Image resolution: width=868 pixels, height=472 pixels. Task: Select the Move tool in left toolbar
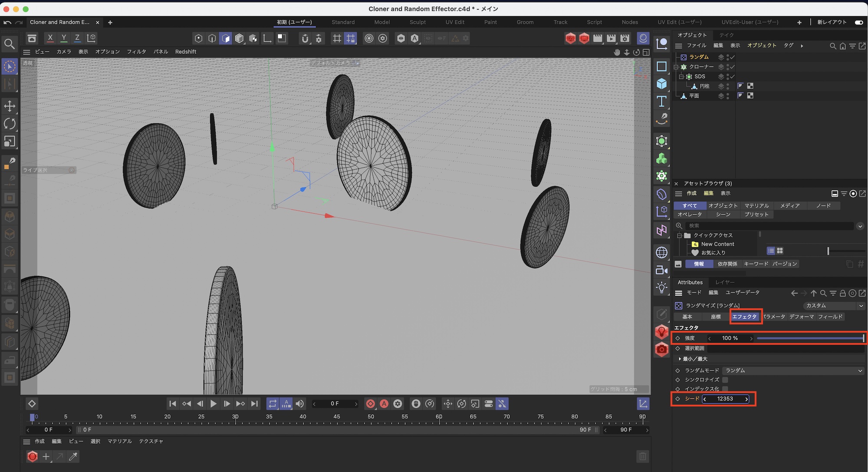pos(10,106)
